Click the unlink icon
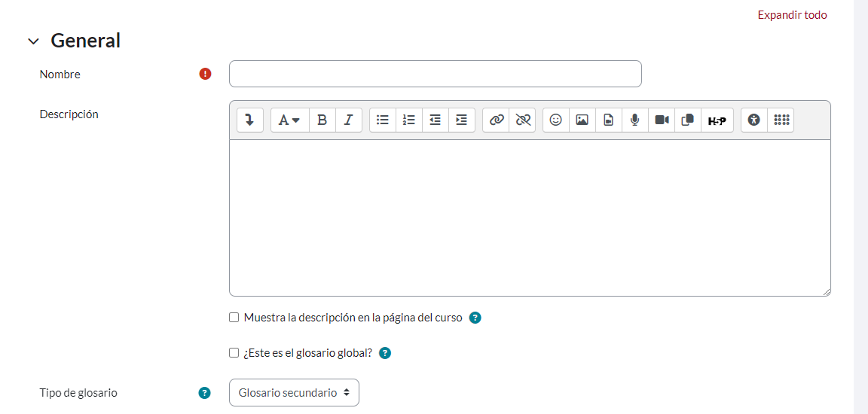 pos(522,120)
